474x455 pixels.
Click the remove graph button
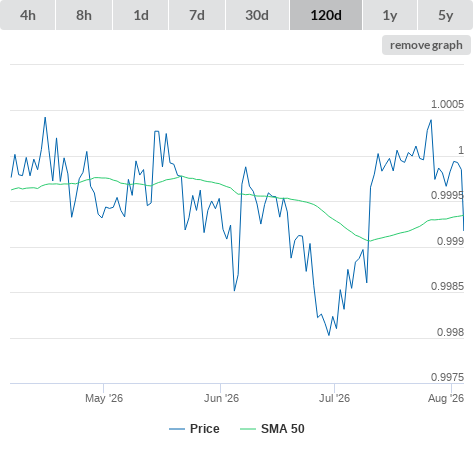pyautogui.click(x=426, y=45)
